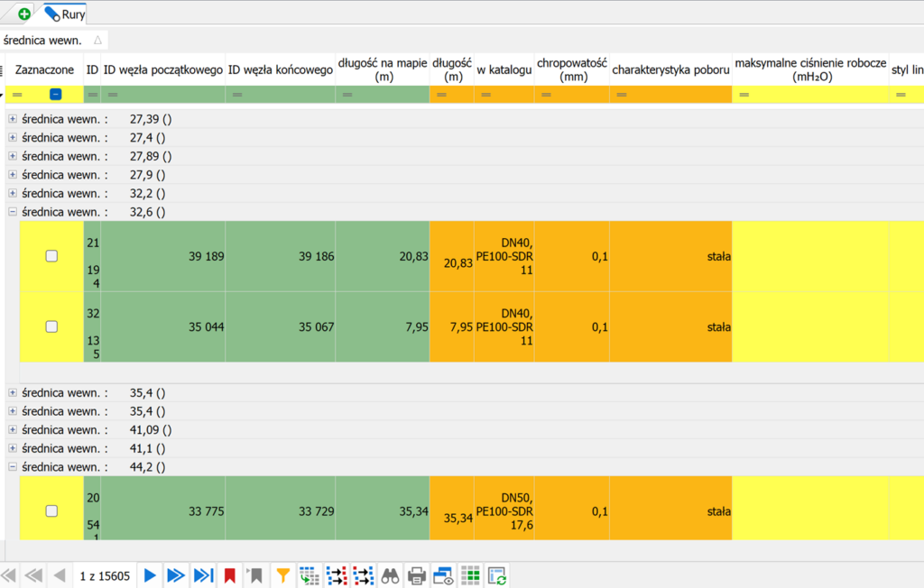This screenshot has height=588, width=924.
Task: Click the DN50, PE100-SDR 17,6 catalog cell
Action: point(505,510)
